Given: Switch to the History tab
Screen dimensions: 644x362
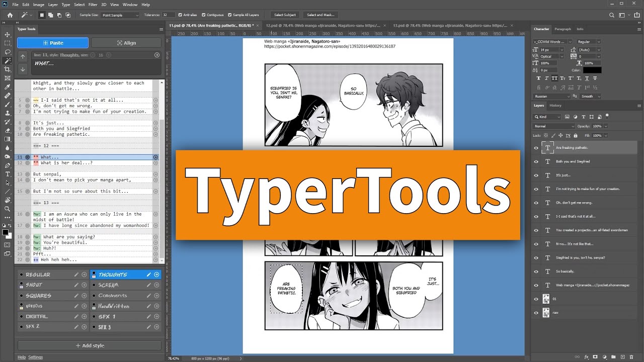Looking at the screenshot, I should pyautogui.click(x=555, y=106).
